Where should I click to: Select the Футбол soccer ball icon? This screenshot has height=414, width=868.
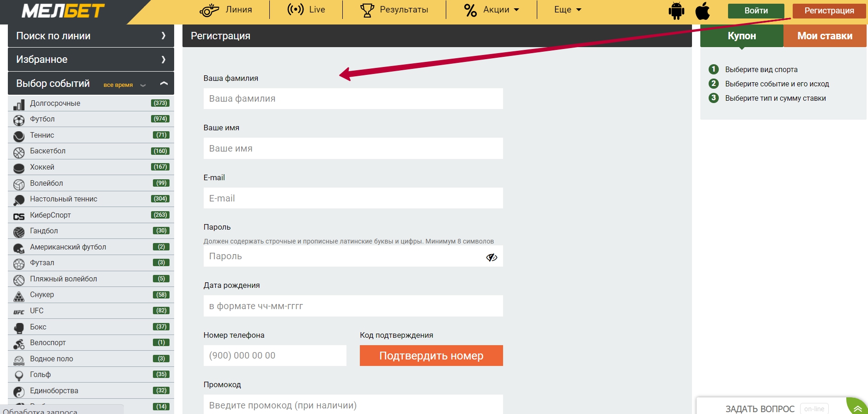(x=19, y=120)
